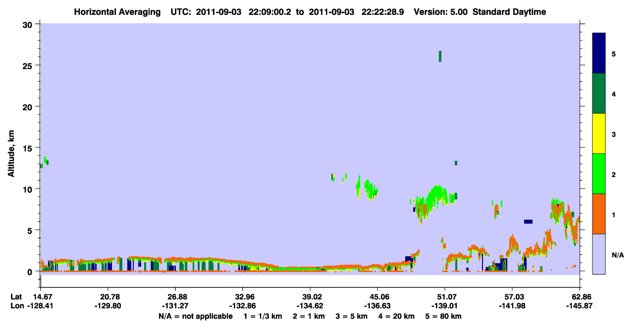644x330 pixels.
Task: Click the dark blue patch near 6 km altitude
Action: pyautogui.click(x=528, y=222)
